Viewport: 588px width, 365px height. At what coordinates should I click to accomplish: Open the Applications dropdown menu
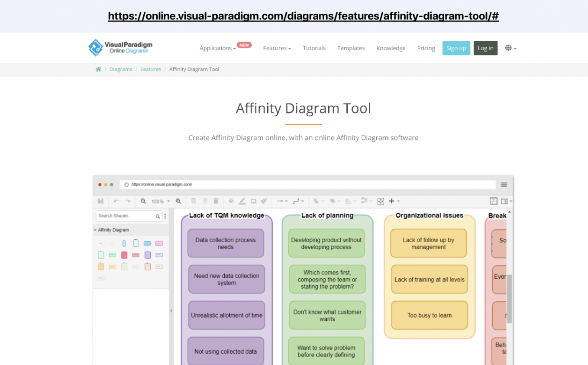pyautogui.click(x=218, y=48)
